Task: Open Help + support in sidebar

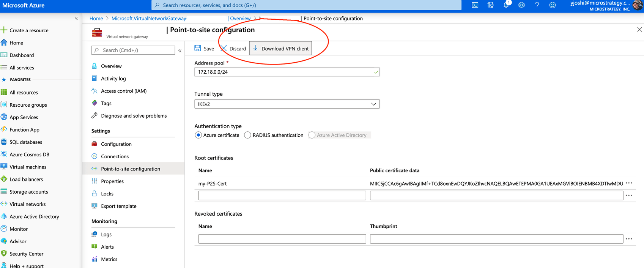Action: [x=26, y=265]
